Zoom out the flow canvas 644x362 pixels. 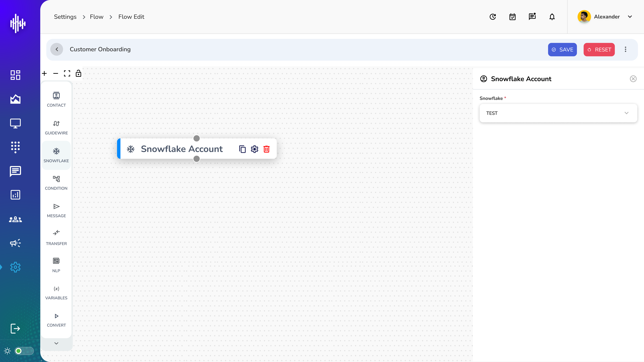tap(55, 73)
